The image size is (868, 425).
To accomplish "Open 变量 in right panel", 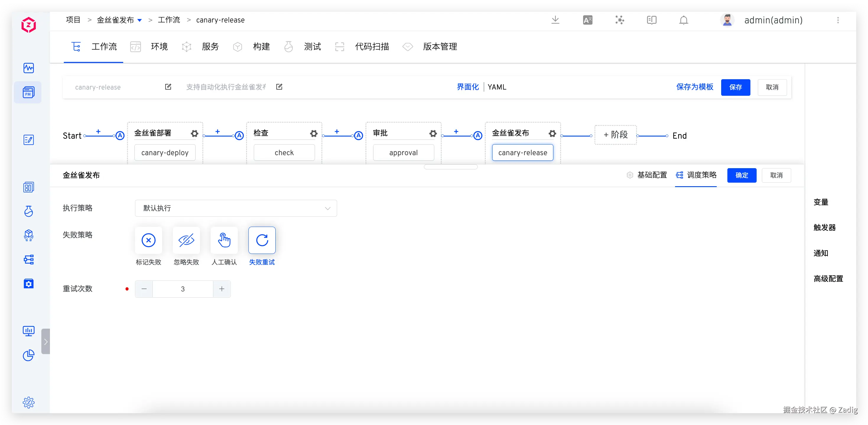I will [821, 202].
